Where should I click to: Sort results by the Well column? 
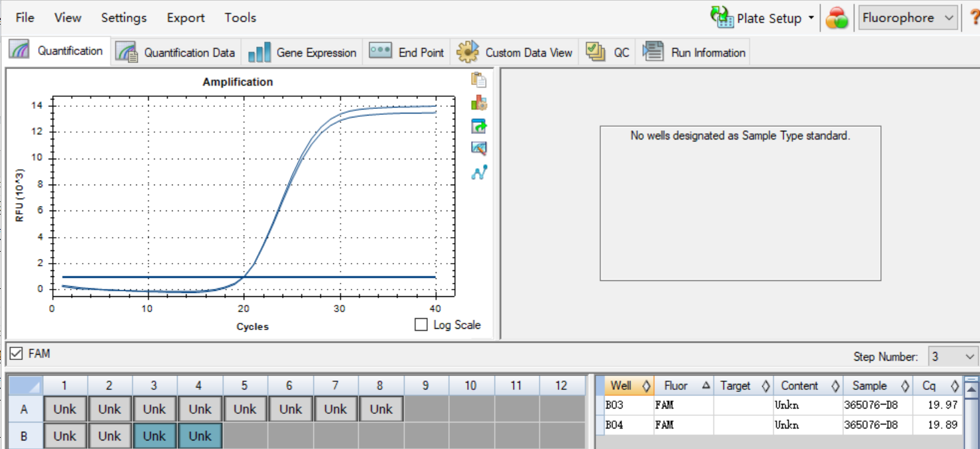pyautogui.click(x=628, y=385)
